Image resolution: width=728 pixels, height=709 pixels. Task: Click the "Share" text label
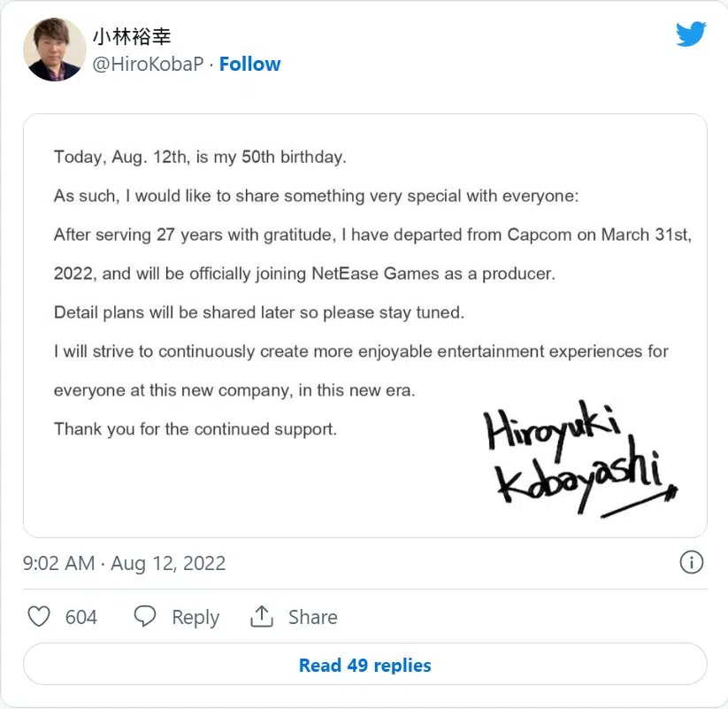click(x=312, y=617)
